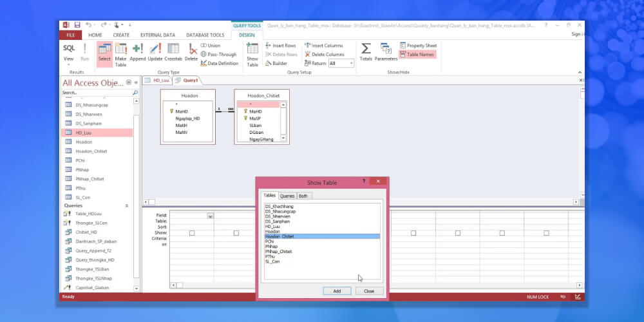Click the Hoadon_Chitiet field list scroll-down arrow

tap(283, 138)
